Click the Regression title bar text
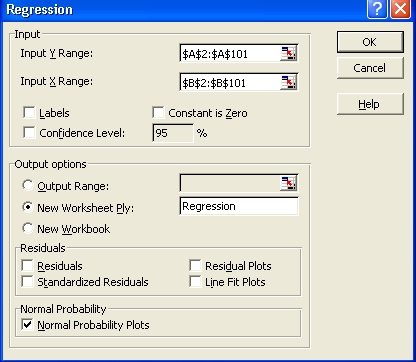 click(39, 9)
